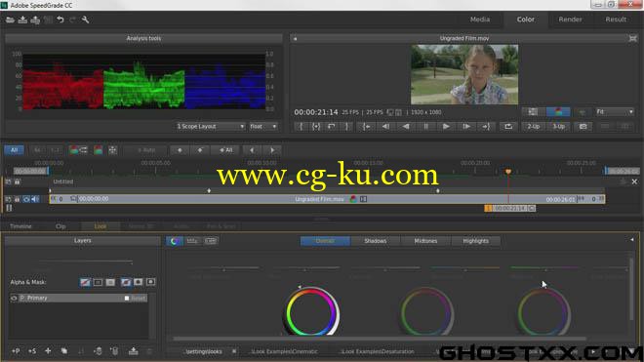Click Reset on the Primary layer
644x362 pixels.
pos(138,299)
